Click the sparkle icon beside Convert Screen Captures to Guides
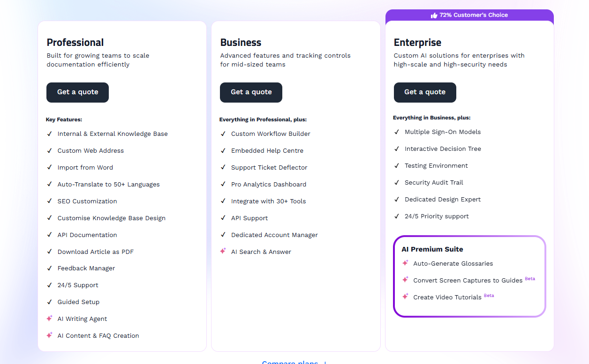 [405, 280]
